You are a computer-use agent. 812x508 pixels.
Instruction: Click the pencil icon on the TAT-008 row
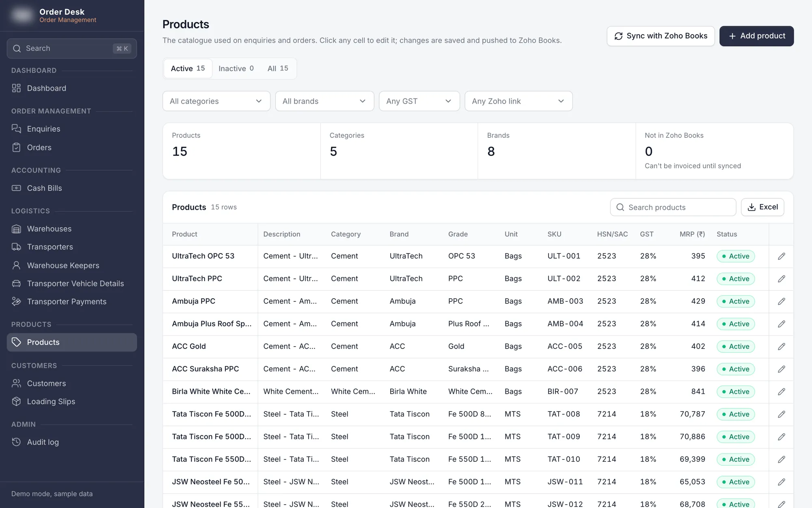pos(781,414)
